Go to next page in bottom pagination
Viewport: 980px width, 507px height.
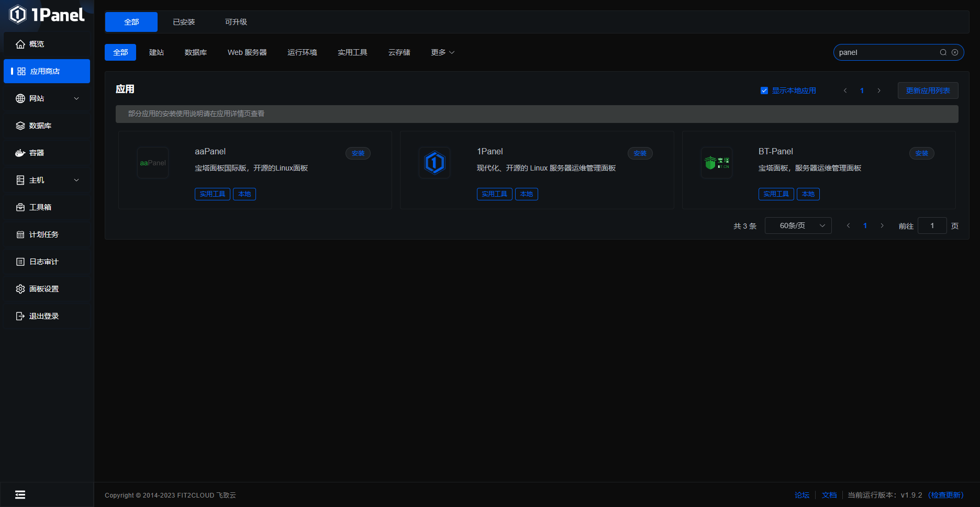click(882, 226)
